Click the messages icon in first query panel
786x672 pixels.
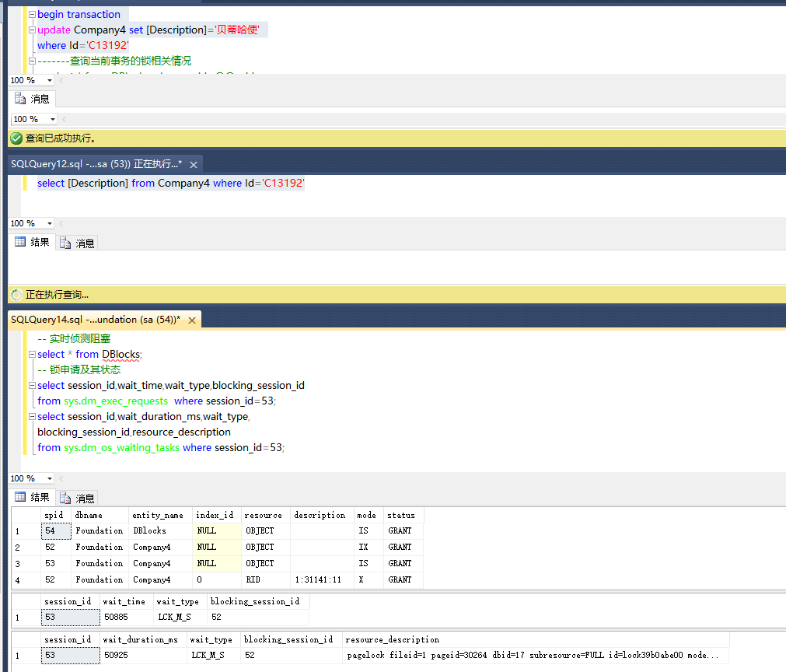20,99
